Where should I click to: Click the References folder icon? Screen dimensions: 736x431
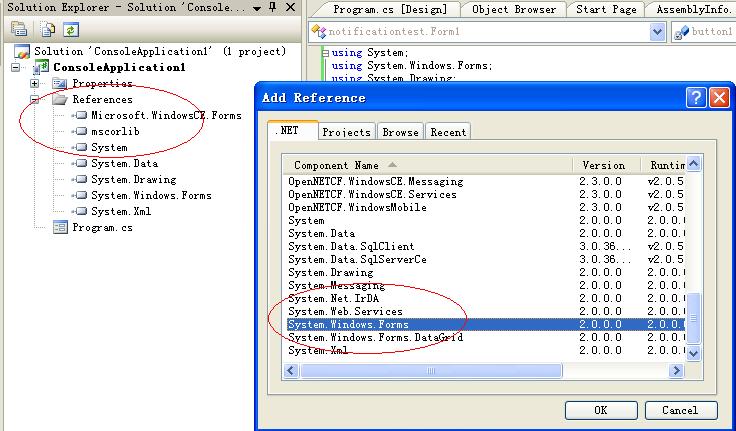pyautogui.click(x=60, y=100)
